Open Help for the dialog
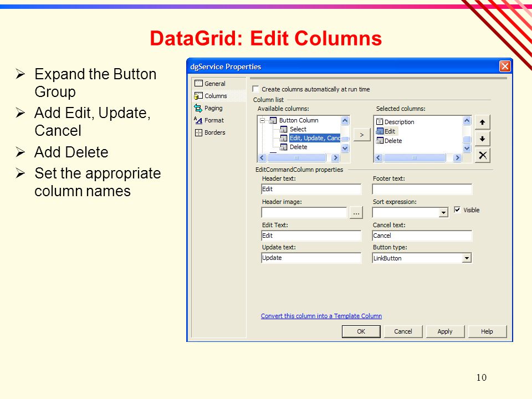Screen dimensions: 532x399 pyautogui.click(x=487, y=331)
